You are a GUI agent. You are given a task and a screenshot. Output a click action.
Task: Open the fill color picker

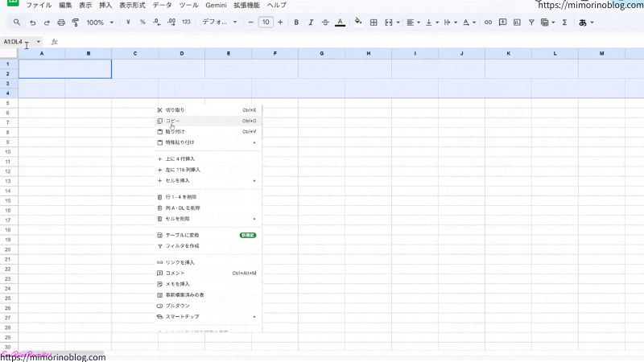click(358, 22)
